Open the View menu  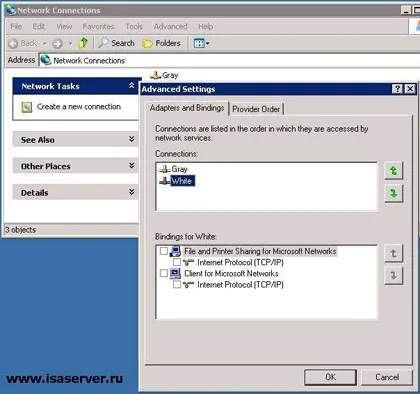pos(64,26)
